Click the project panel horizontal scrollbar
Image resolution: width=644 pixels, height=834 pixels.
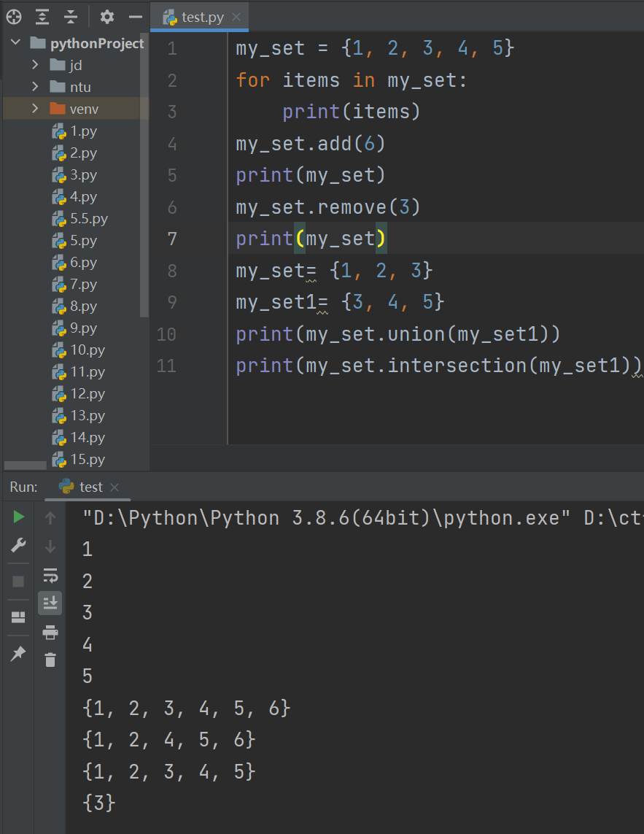click(26, 465)
